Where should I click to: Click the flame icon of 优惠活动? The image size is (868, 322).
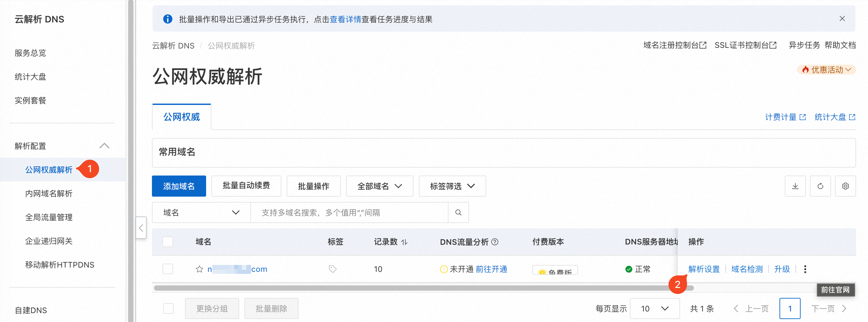pyautogui.click(x=805, y=70)
